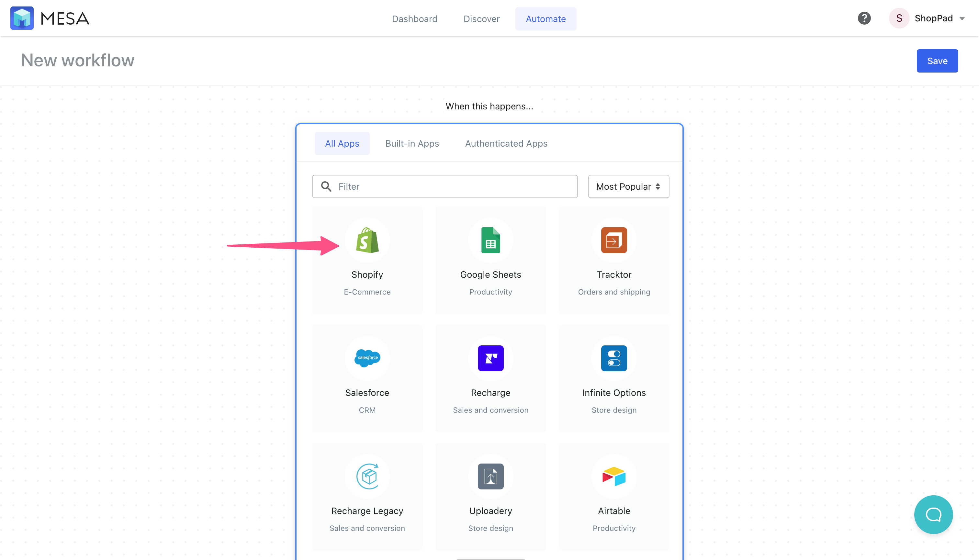This screenshot has height=560, width=979.
Task: Click the When this happens heading
Action: pos(489,106)
